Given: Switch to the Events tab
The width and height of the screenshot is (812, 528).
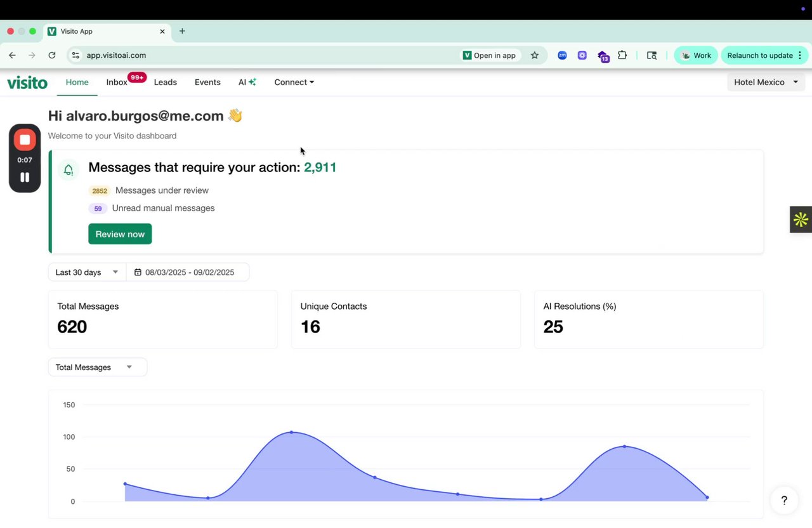Looking at the screenshot, I should tap(207, 82).
